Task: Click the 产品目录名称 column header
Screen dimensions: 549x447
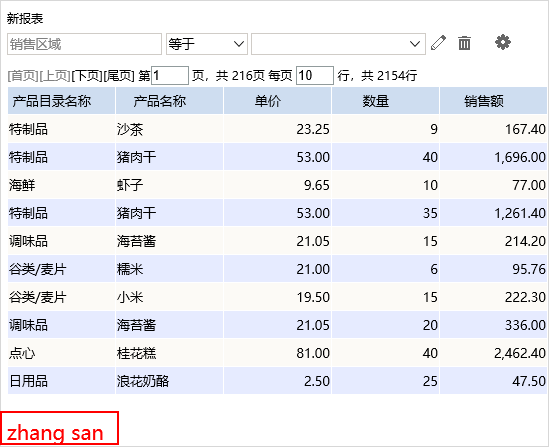Action: point(61,101)
